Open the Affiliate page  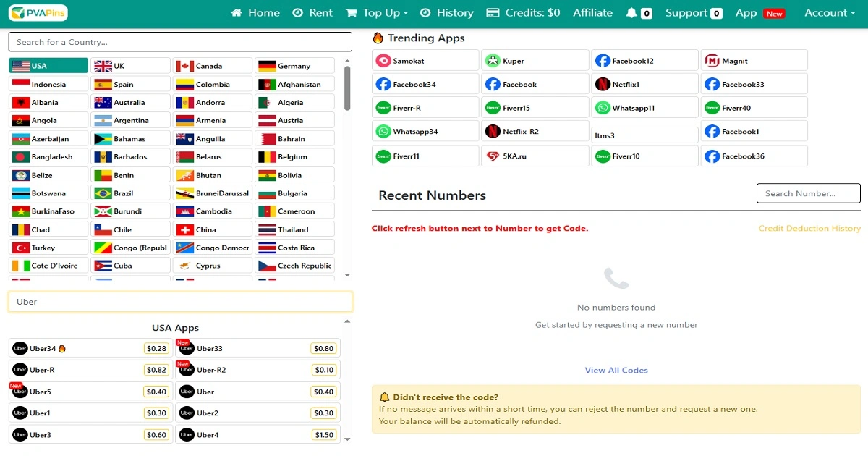point(592,13)
